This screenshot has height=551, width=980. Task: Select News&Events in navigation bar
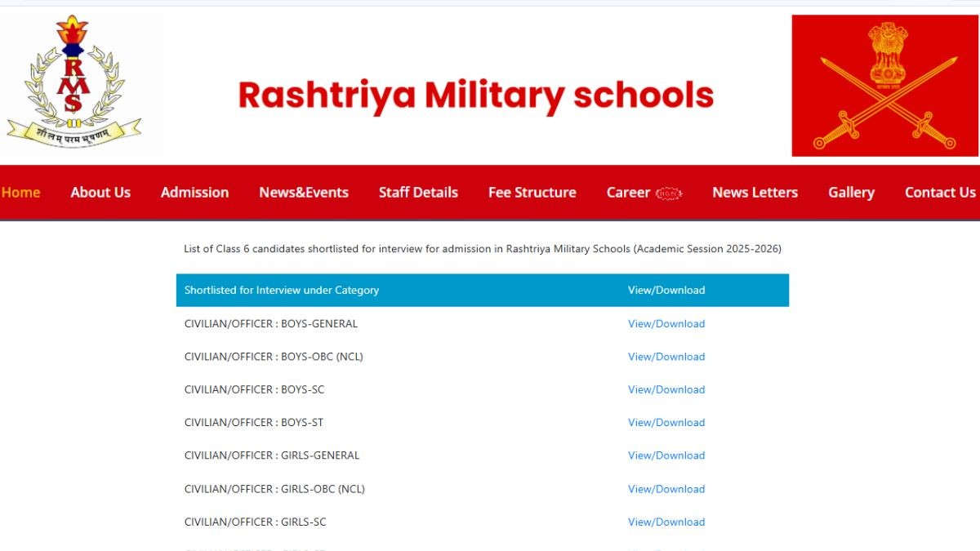click(x=304, y=193)
